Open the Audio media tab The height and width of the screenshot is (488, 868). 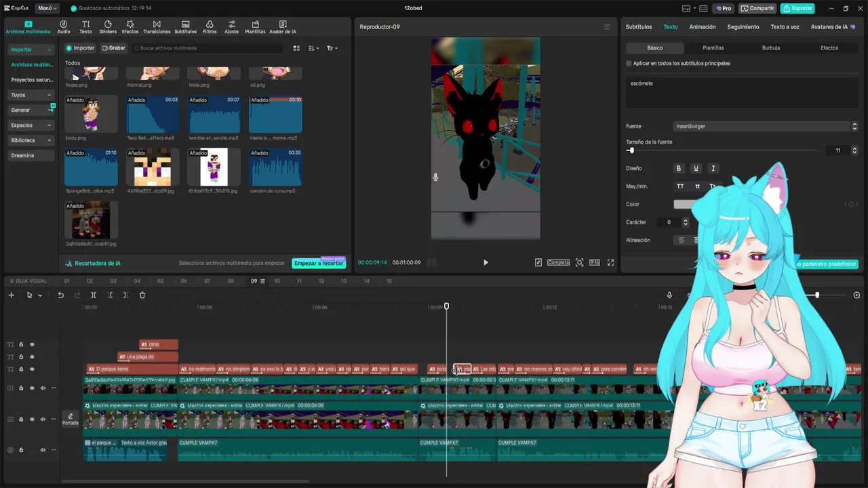point(64,27)
